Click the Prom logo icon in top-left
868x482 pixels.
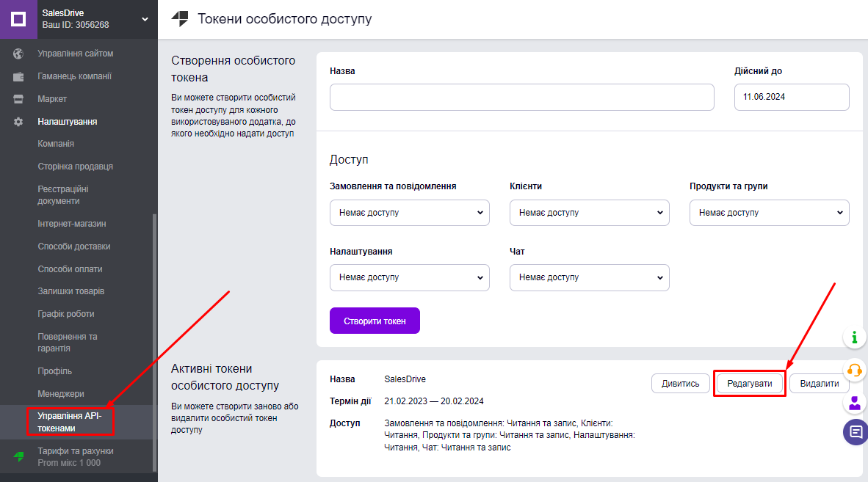(18, 19)
